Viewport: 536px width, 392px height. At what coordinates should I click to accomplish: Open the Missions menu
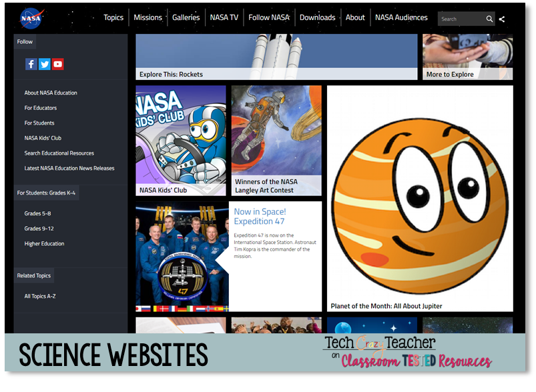click(148, 17)
